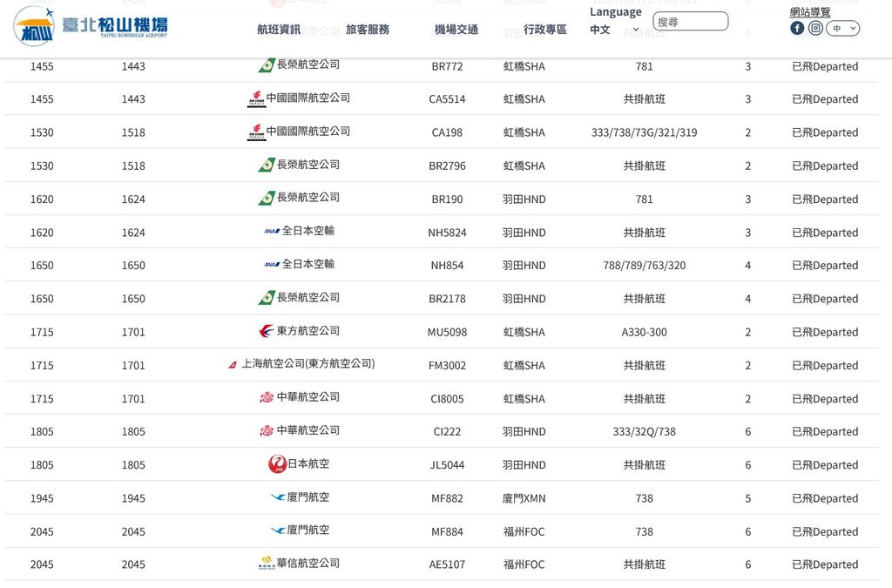Open the 旅客服務 menu
Screen dimensions: 892x588
pyautogui.click(x=368, y=30)
